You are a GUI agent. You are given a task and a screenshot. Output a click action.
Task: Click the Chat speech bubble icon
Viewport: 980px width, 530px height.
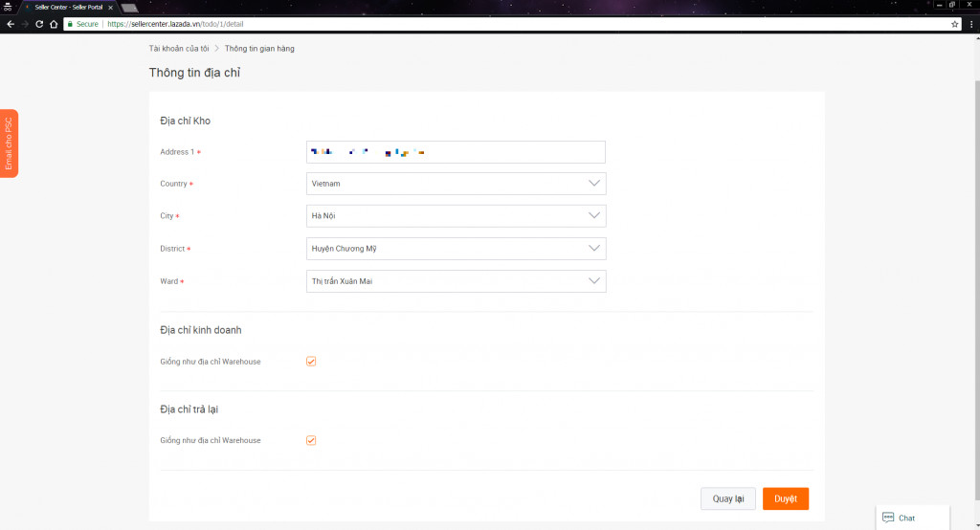(888, 518)
